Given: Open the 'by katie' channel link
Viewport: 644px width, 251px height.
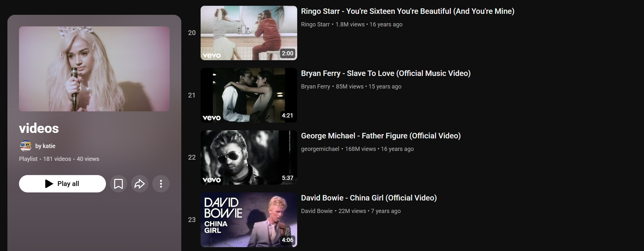Looking at the screenshot, I should point(45,146).
